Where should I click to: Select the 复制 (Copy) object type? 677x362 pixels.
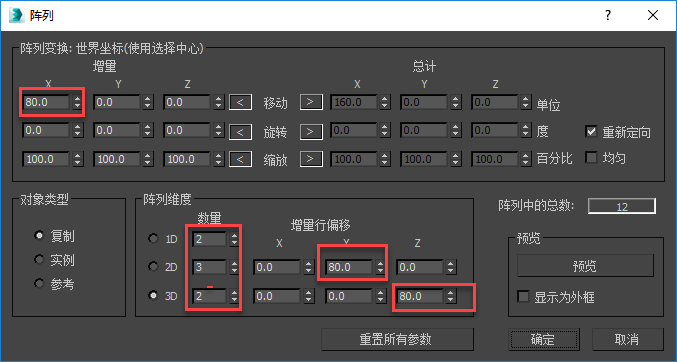[x=39, y=235]
